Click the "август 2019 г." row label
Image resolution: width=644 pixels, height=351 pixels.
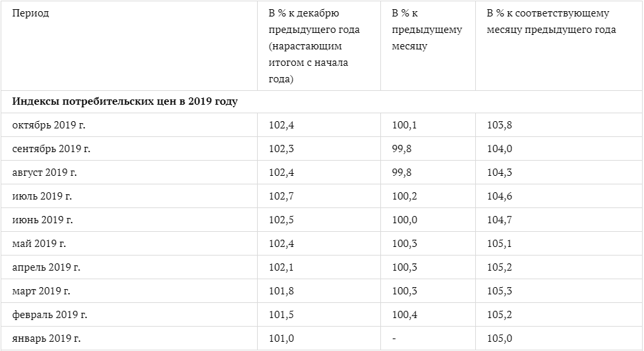tap(45, 173)
